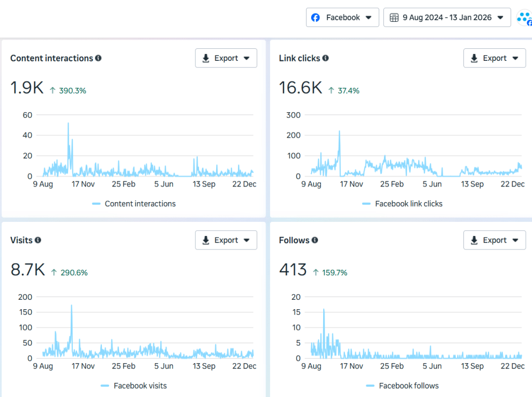The height and width of the screenshot is (397, 532).
Task: Click the info icon beside Visits
Action: click(x=38, y=240)
